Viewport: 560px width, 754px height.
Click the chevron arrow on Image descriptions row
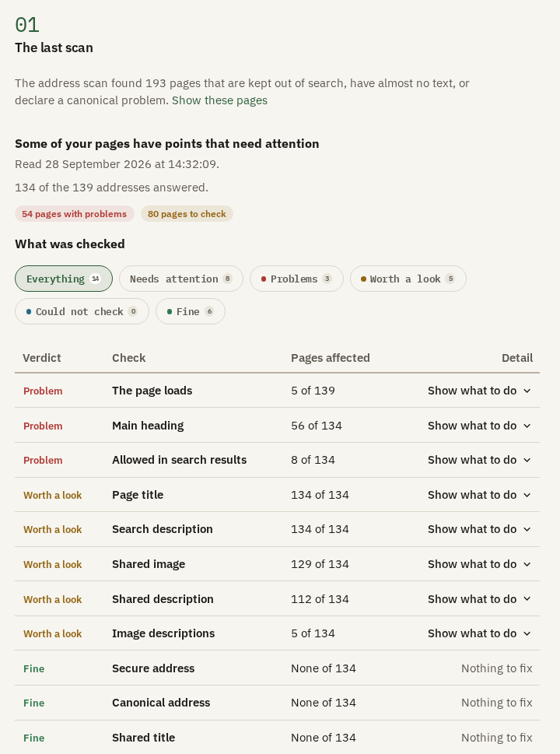point(527,634)
